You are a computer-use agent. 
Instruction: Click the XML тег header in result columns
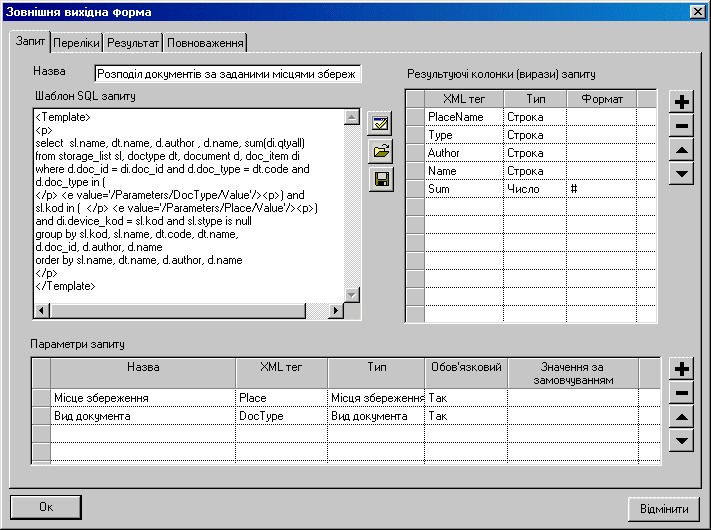click(464, 99)
